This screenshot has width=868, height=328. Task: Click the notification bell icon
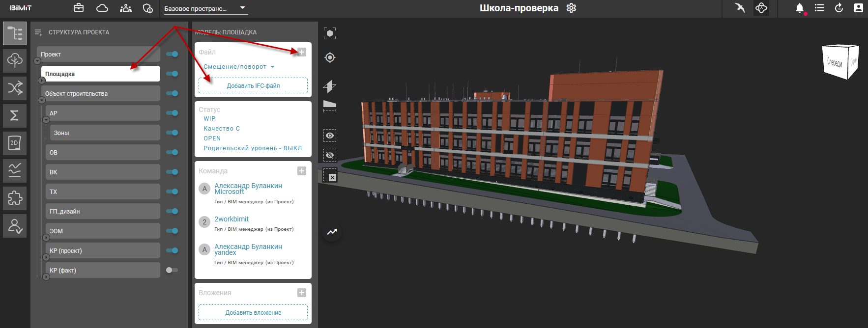tap(800, 8)
